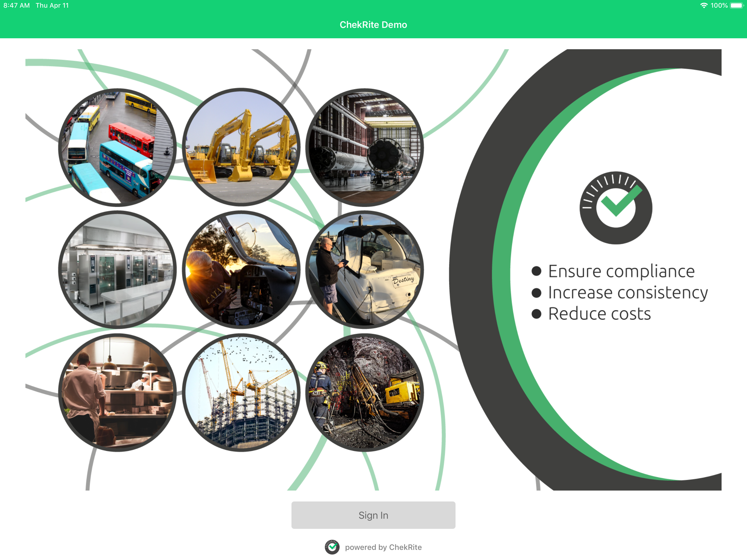Tap the Wi-Fi status icon
Viewport: 747px width, 560px height.
[x=704, y=5]
